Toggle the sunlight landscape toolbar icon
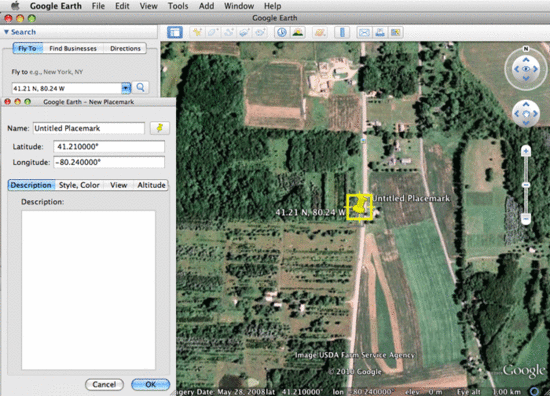 (298, 33)
